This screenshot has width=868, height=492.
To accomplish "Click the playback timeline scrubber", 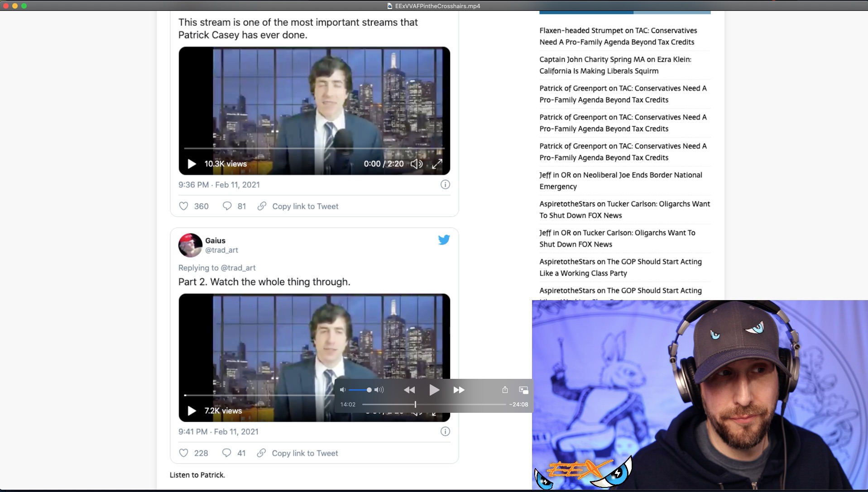I will [x=415, y=404].
